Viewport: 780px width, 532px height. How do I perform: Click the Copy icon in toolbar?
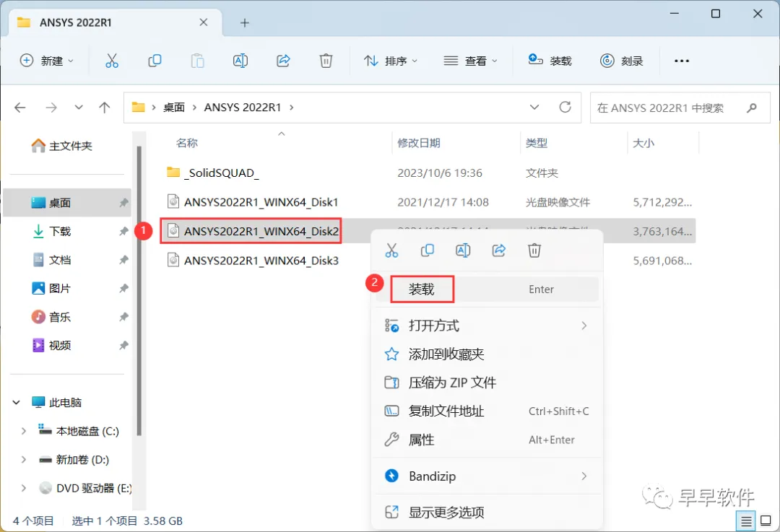coord(155,61)
